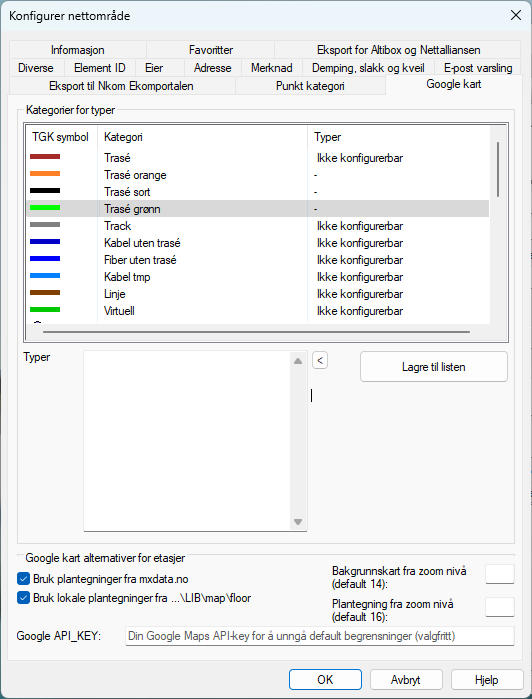The width and height of the screenshot is (532, 699).
Task: Click the green Virtuell swatch
Action: click(x=45, y=309)
